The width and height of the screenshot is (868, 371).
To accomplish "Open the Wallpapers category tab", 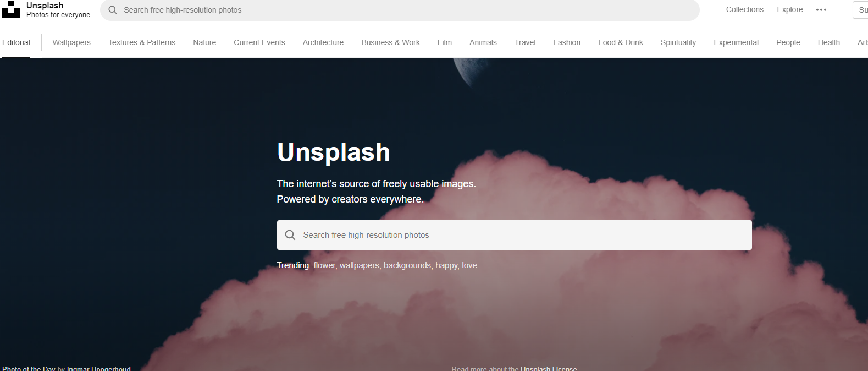I will tap(71, 42).
